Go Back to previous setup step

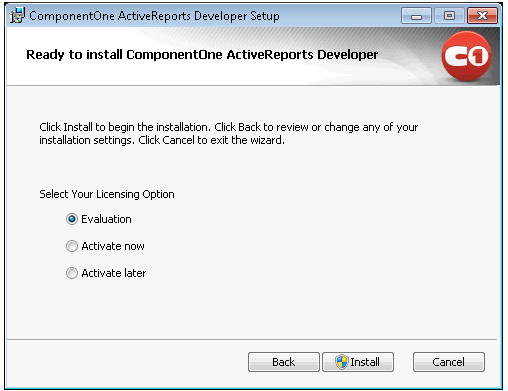coord(284,362)
